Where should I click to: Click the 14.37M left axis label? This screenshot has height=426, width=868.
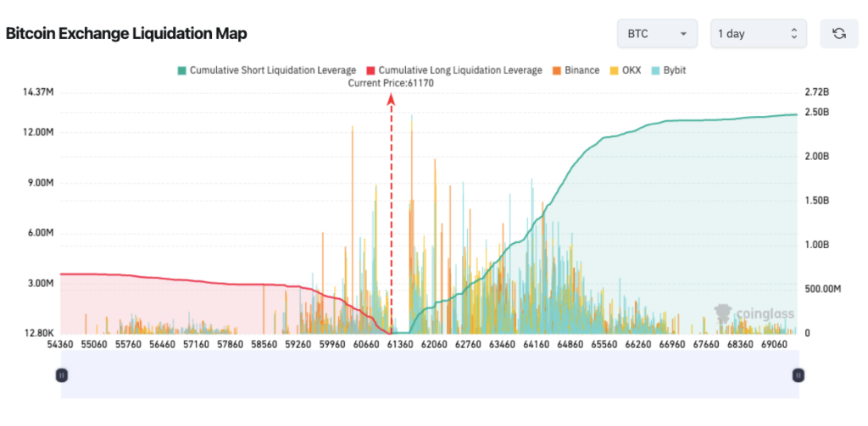coord(39,91)
